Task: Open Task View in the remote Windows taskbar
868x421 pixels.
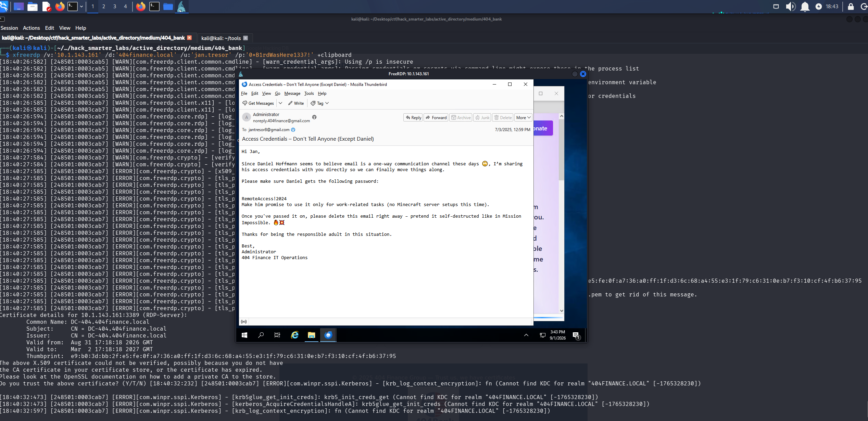Action: (277, 335)
